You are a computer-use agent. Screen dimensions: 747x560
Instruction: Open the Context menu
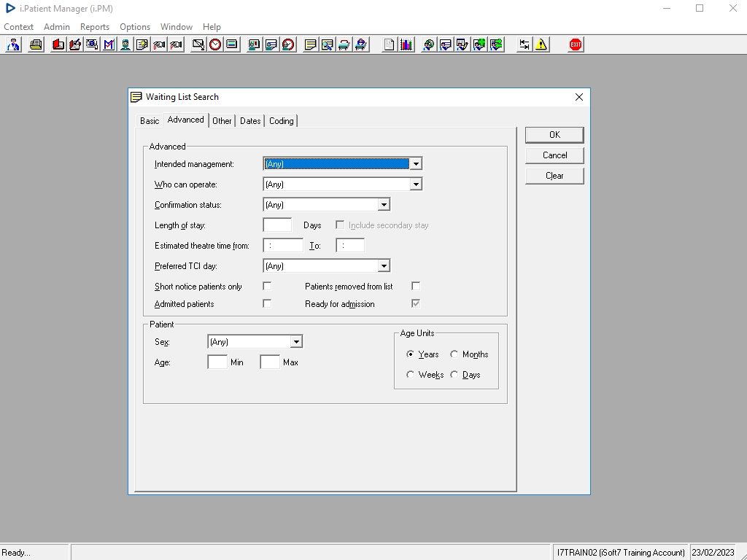pyautogui.click(x=18, y=27)
